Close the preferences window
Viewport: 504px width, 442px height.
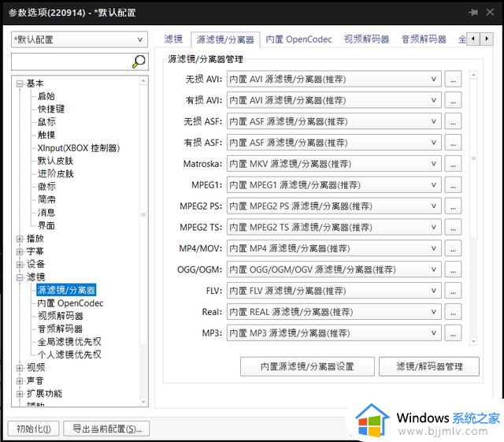[x=490, y=13]
